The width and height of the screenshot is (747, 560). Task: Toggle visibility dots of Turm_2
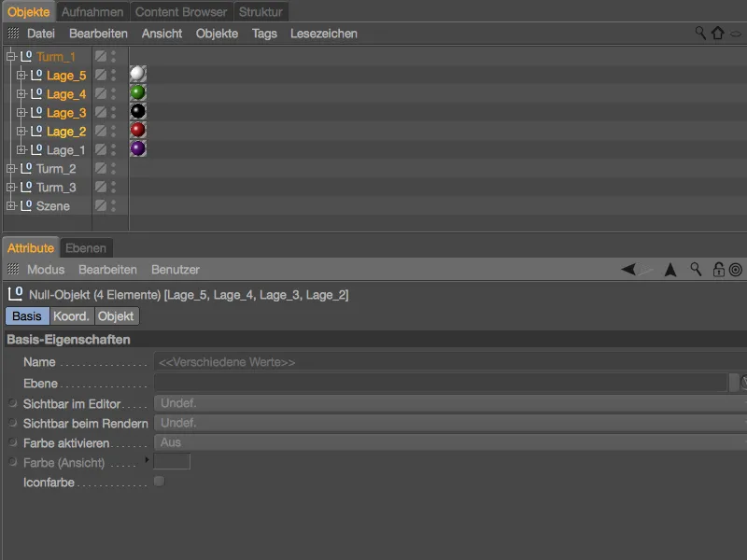click(113, 169)
